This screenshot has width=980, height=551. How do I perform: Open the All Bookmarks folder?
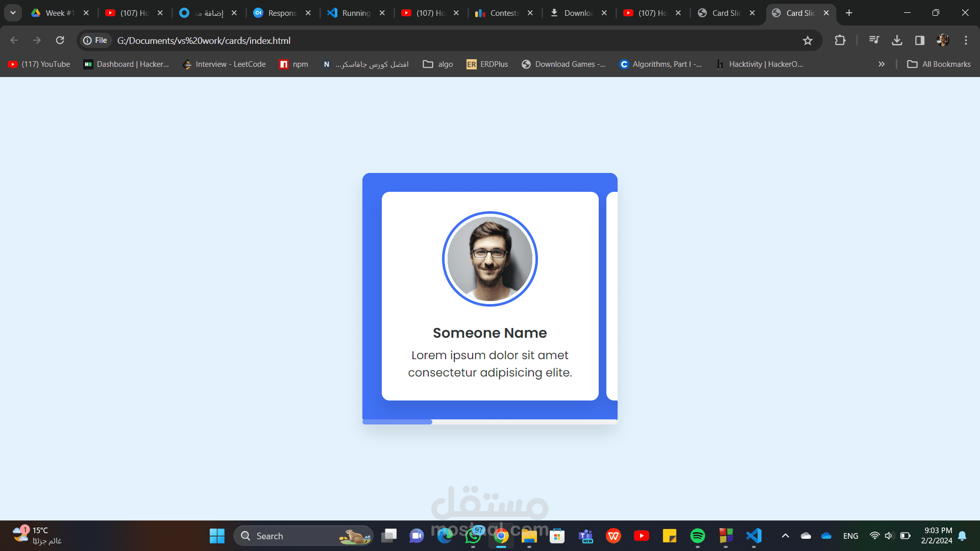click(939, 64)
